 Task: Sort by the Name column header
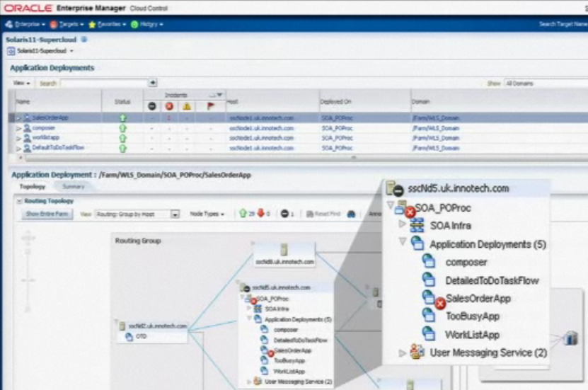pyautogui.click(x=23, y=102)
